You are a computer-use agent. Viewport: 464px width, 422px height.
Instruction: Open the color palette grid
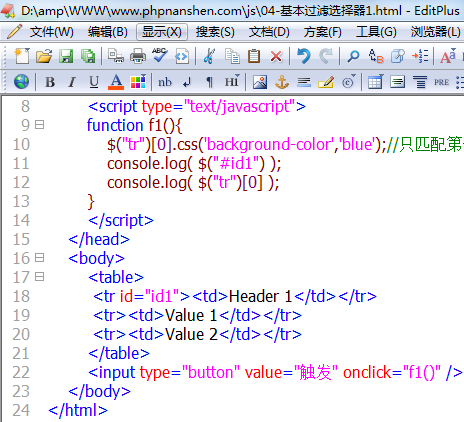point(138,82)
